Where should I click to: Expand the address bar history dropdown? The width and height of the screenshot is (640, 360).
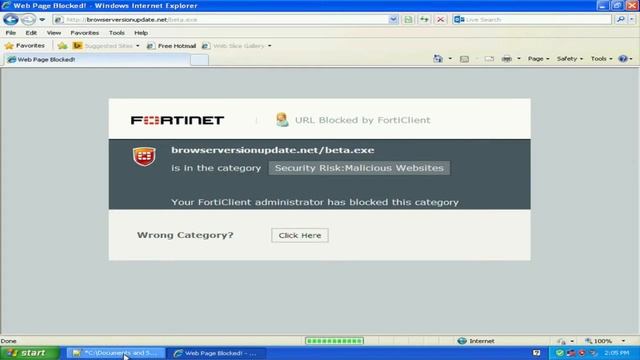(x=393, y=20)
